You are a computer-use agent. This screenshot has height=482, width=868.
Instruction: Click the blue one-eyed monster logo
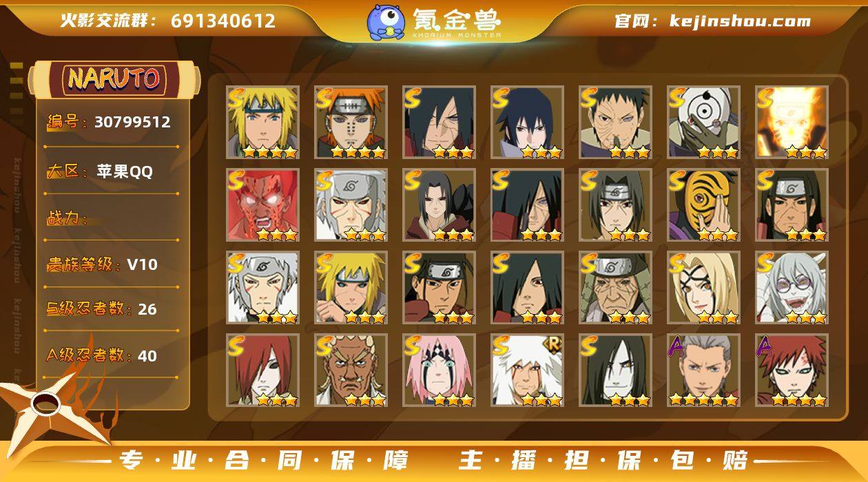[385, 21]
